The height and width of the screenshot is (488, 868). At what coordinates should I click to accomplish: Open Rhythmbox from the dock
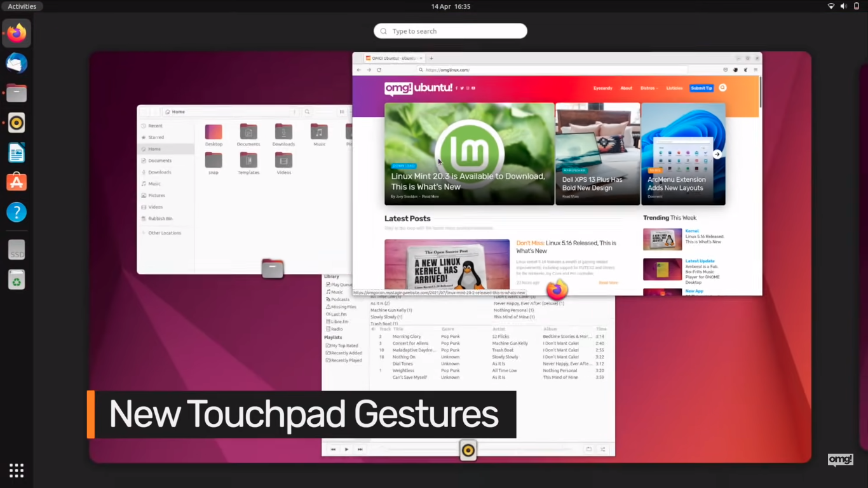click(17, 123)
